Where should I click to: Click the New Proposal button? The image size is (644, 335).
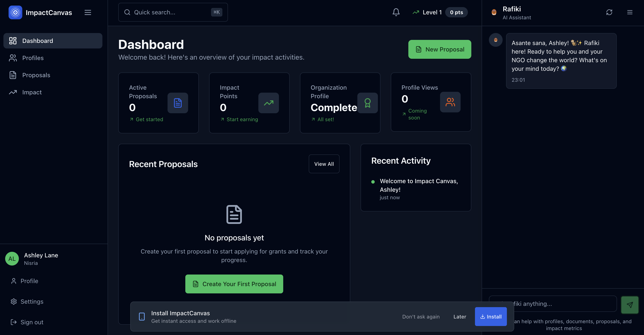[x=439, y=49]
